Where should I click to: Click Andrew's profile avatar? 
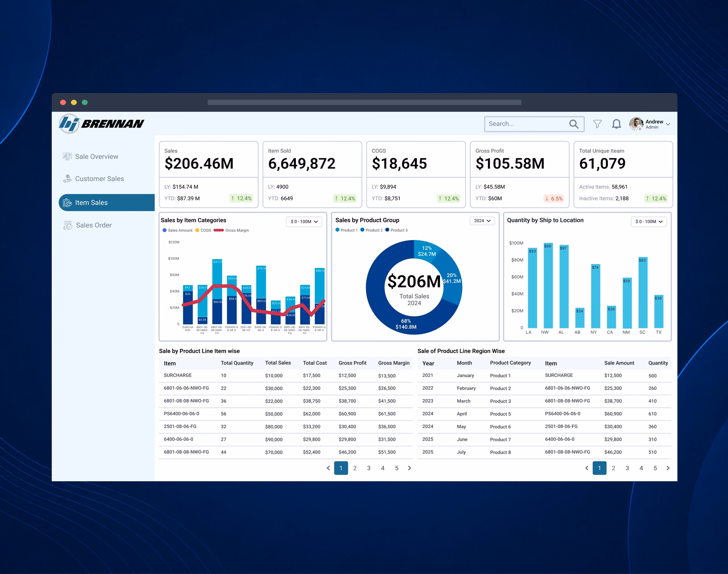click(x=636, y=124)
